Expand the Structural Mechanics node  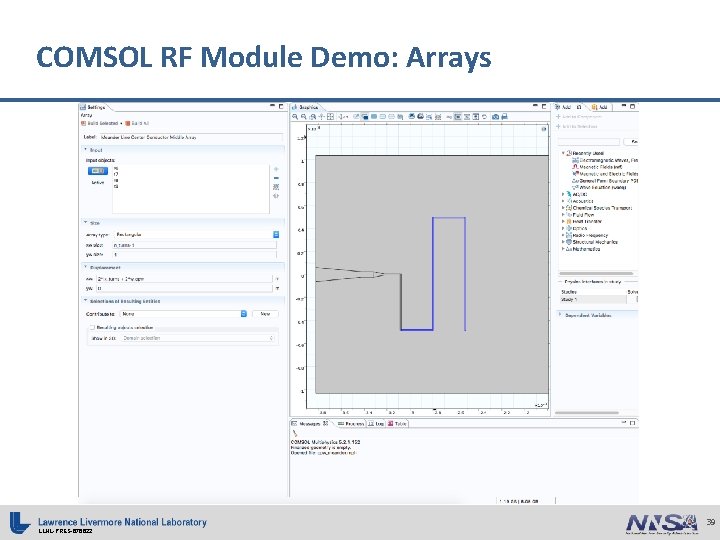[x=563, y=242]
